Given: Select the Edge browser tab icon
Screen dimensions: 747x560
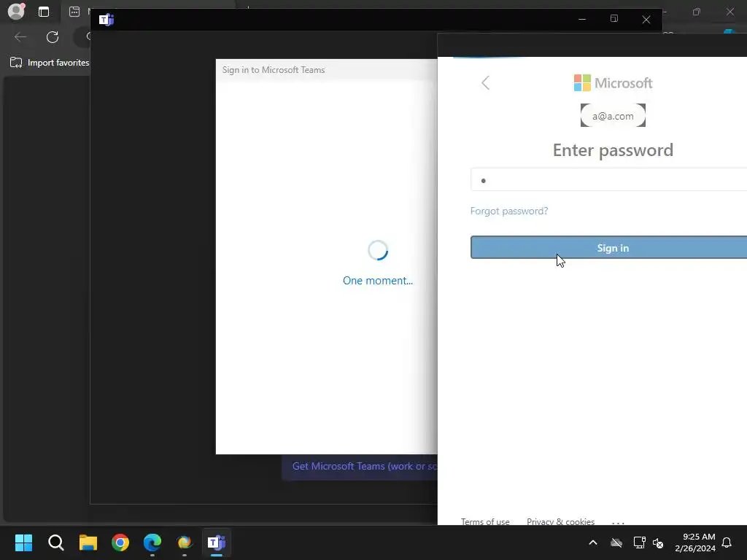Looking at the screenshot, I should tap(74, 12).
